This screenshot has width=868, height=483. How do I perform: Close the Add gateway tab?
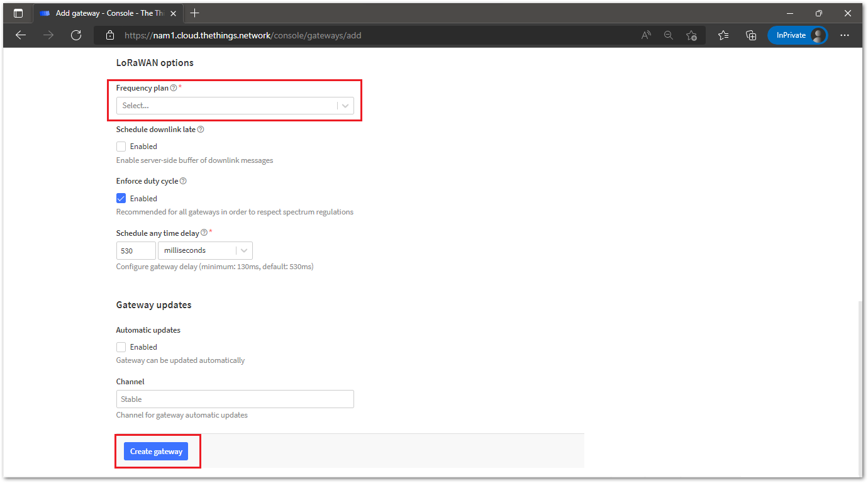tap(173, 13)
